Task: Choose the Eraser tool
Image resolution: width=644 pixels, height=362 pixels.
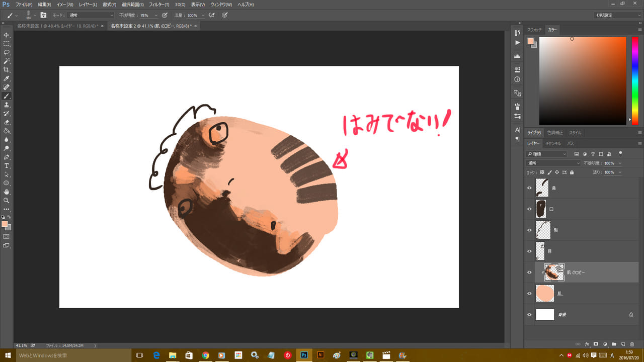Action: [7, 122]
